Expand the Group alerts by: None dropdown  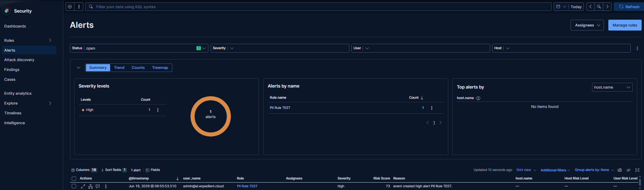594,170
